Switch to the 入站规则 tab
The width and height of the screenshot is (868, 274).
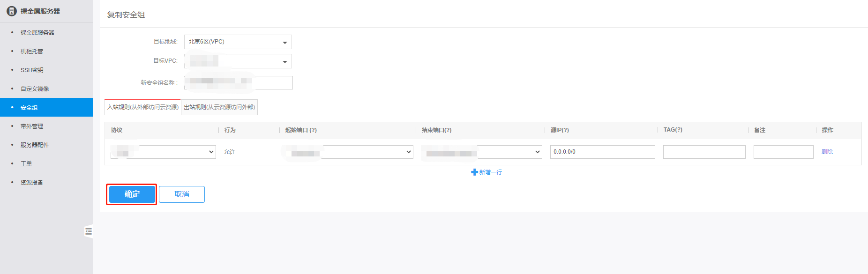(142, 107)
